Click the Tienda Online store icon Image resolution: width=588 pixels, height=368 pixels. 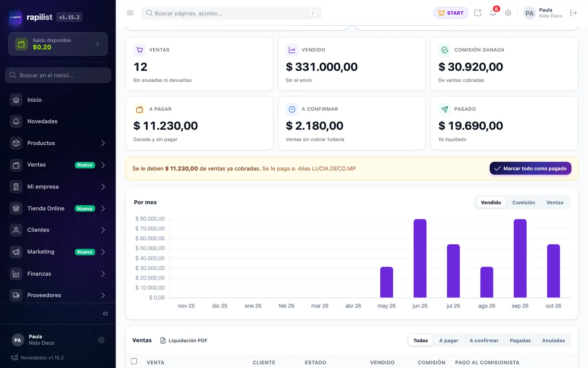(16, 209)
